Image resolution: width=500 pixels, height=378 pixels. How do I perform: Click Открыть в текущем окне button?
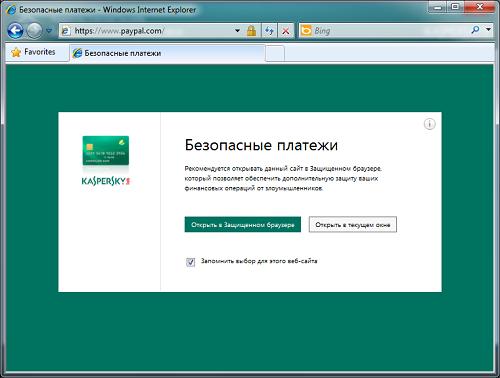click(353, 225)
